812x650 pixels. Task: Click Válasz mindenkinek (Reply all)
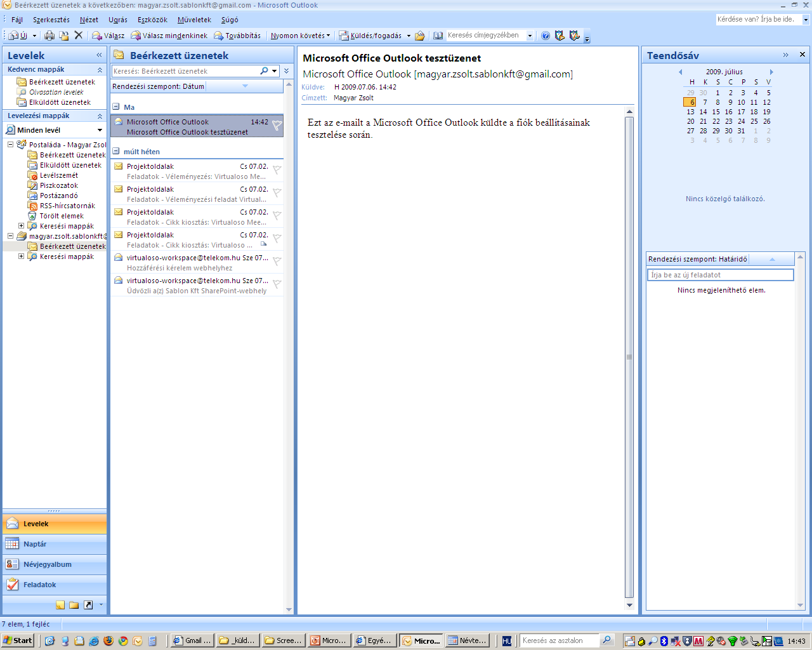click(x=169, y=36)
